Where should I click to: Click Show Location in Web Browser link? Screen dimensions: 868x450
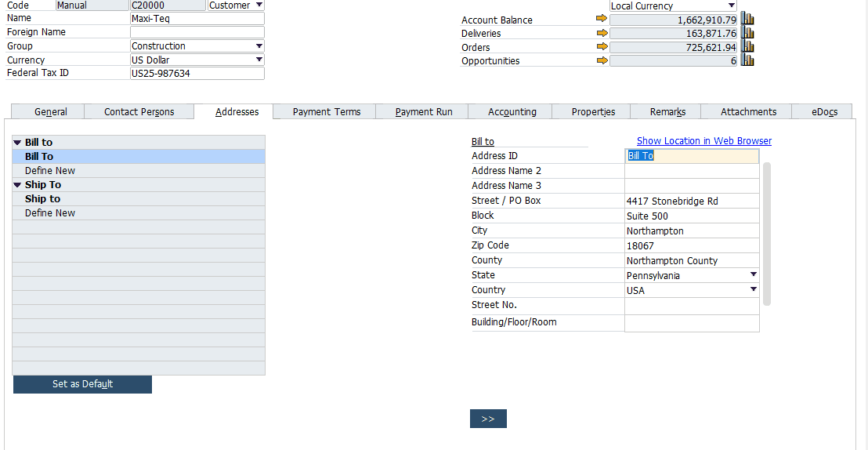pos(704,141)
